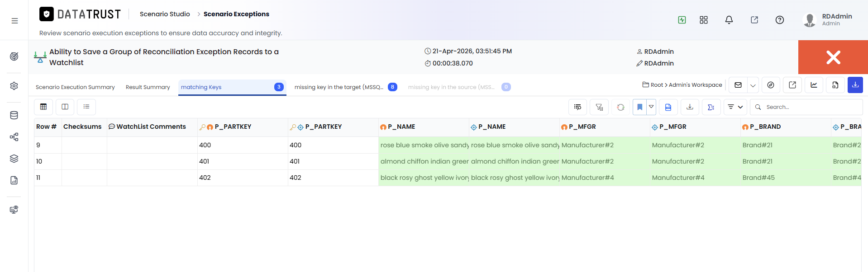This screenshot has height=272, width=868.
Task: Click the source P_NAME column header
Action: point(424,127)
